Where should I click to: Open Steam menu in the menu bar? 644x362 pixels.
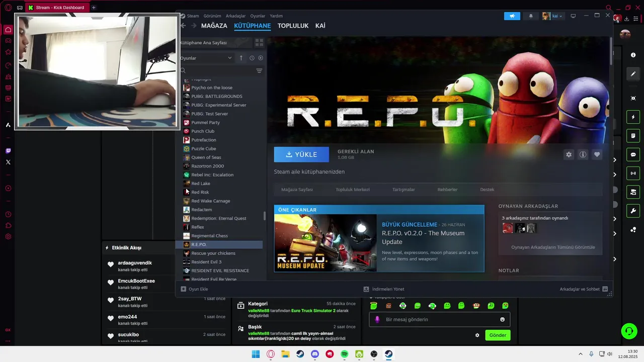[193, 16]
